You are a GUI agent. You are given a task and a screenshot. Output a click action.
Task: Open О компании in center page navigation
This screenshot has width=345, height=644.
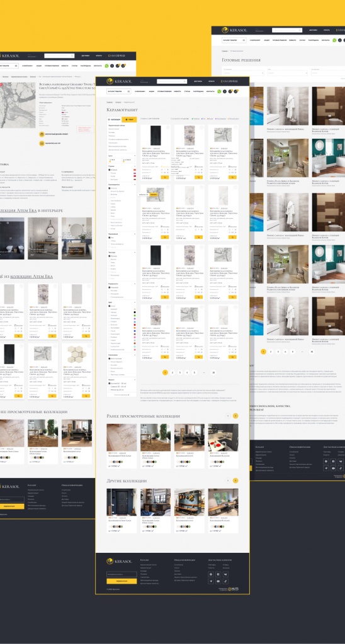click(140, 92)
